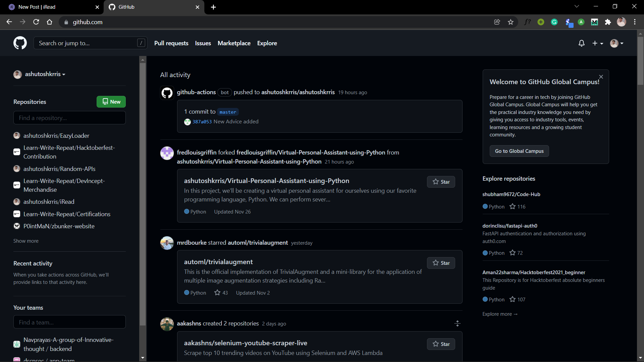Go to Global Campus button
The width and height of the screenshot is (644, 362).
519,151
